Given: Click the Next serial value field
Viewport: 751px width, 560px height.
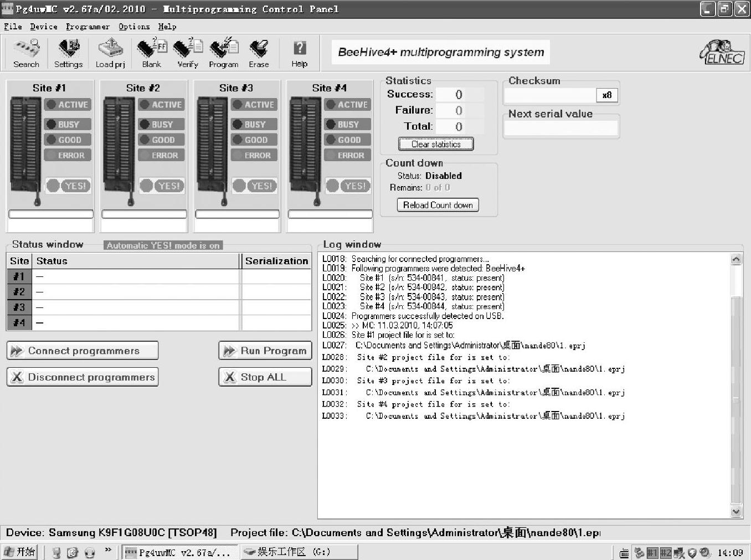Looking at the screenshot, I should click(561, 128).
